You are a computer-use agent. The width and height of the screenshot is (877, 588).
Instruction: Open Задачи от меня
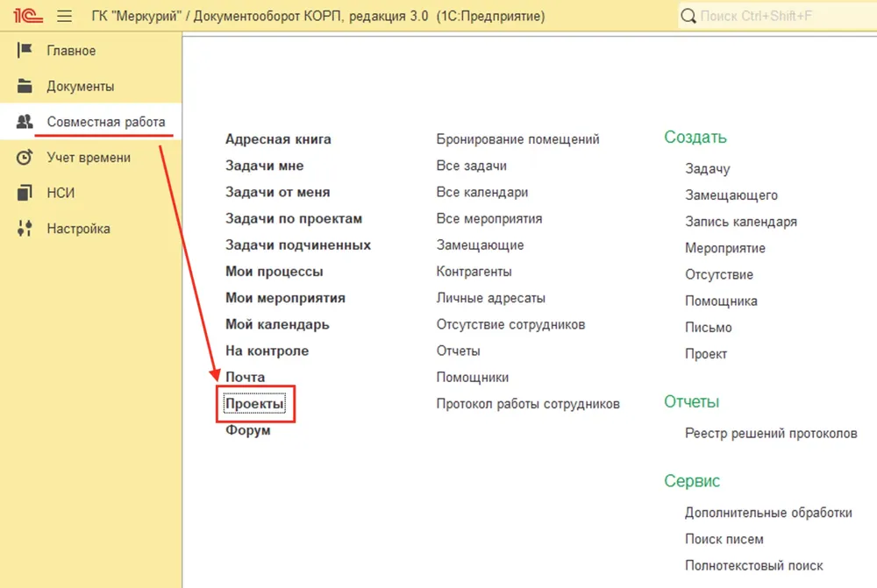[x=277, y=192]
